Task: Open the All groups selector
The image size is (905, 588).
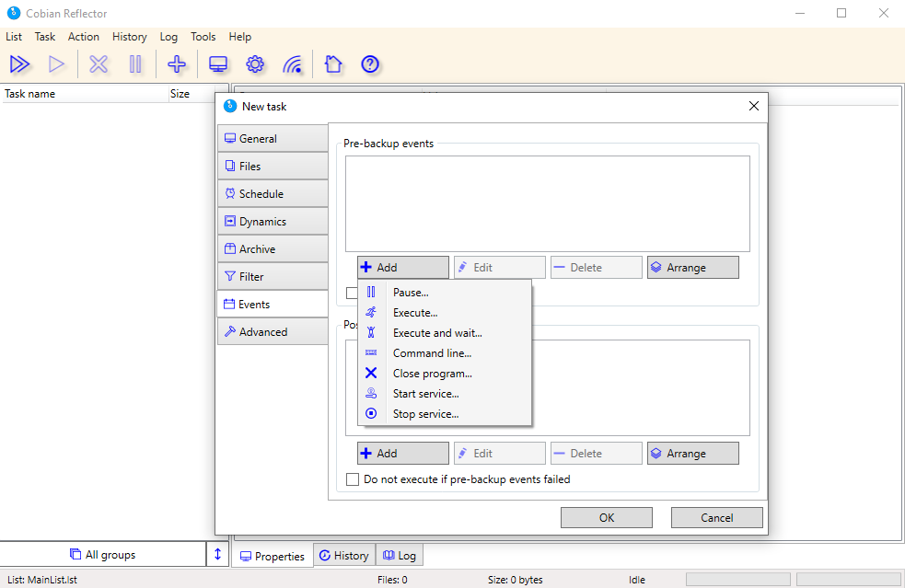Action: pyautogui.click(x=103, y=555)
